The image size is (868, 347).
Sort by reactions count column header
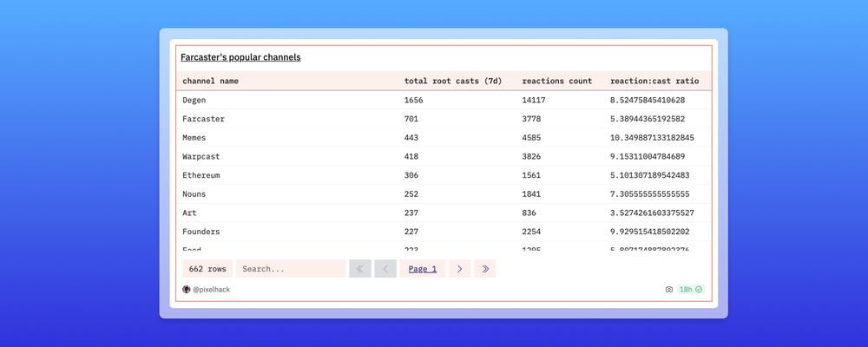pos(556,81)
